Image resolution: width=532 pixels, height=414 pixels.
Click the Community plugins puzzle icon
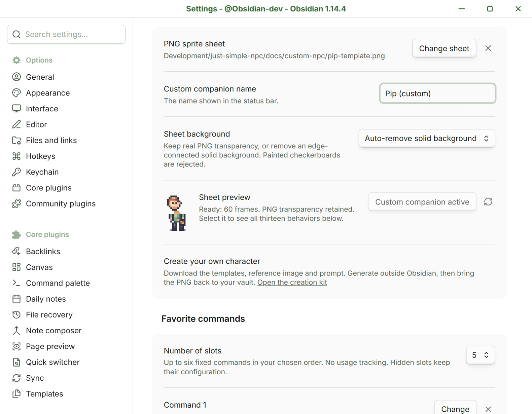click(16, 203)
